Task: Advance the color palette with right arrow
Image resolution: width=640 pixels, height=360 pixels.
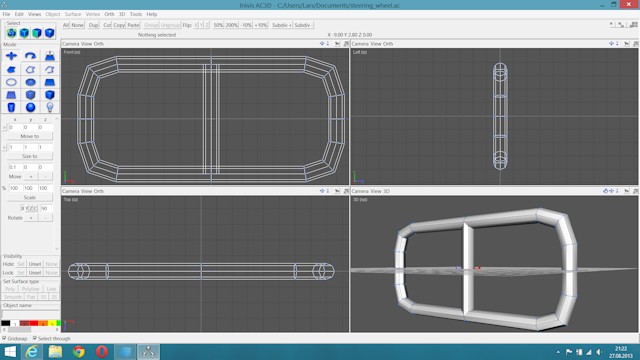Action: (x=57, y=329)
